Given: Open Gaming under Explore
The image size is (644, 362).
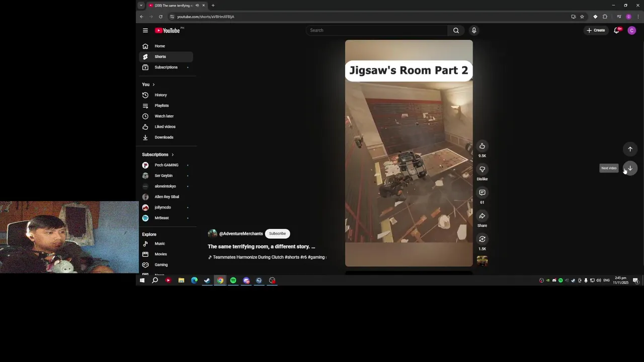Looking at the screenshot, I should (166, 265).
